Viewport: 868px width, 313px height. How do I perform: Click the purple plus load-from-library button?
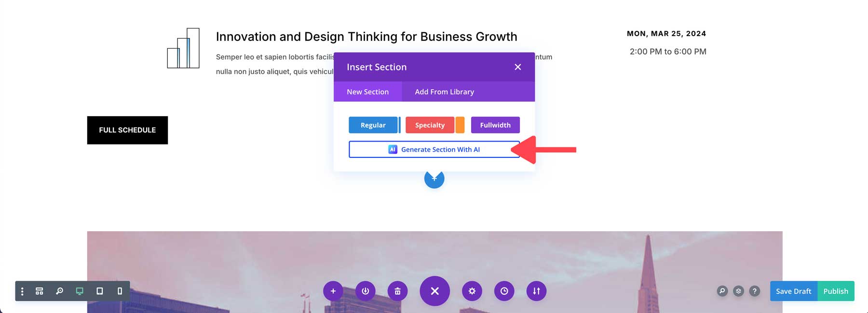click(x=333, y=291)
